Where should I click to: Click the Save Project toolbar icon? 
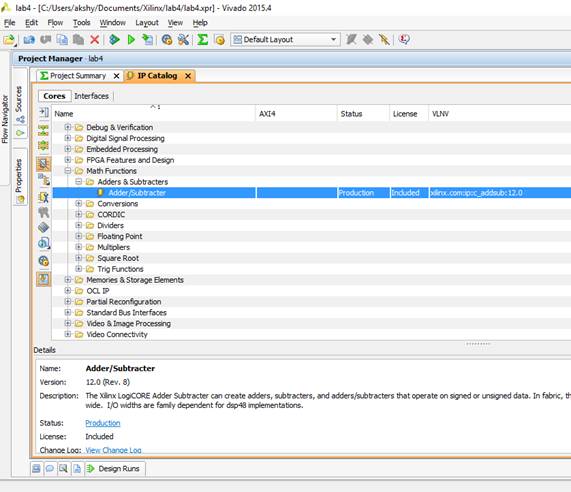click(x=29, y=39)
